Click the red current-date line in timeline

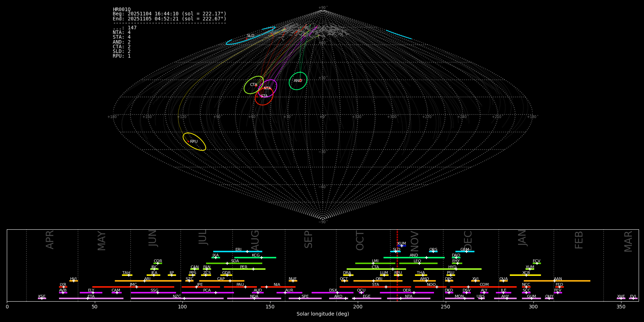397,265
